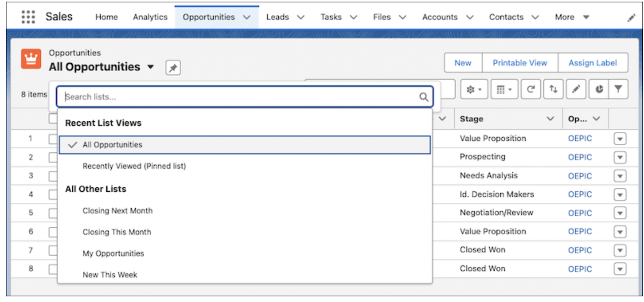Open row actions for Id. Decision Makers row
Image resolution: width=644 pixels, height=302 pixels.
click(620, 194)
